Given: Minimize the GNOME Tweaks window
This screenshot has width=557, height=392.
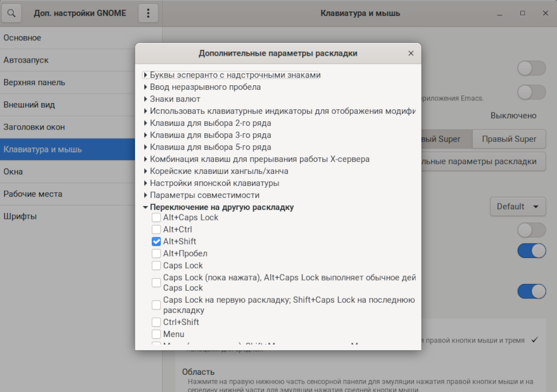Looking at the screenshot, I should [500, 13].
